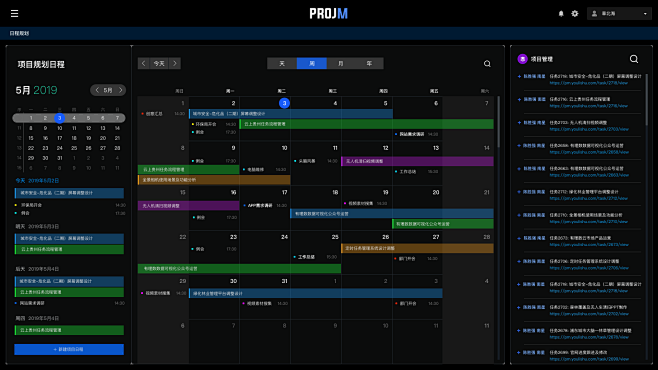The image size is (658, 370).
Task: Go to previous week arrow
Action: pyautogui.click(x=144, y=63)
